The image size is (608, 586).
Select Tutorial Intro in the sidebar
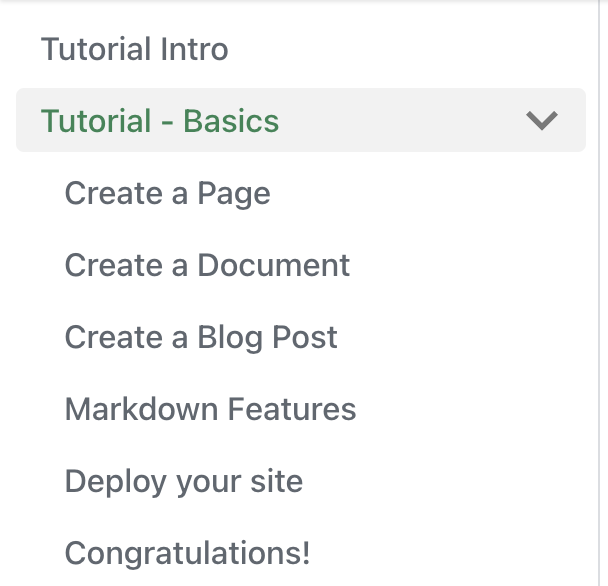(x=135, y=49)
